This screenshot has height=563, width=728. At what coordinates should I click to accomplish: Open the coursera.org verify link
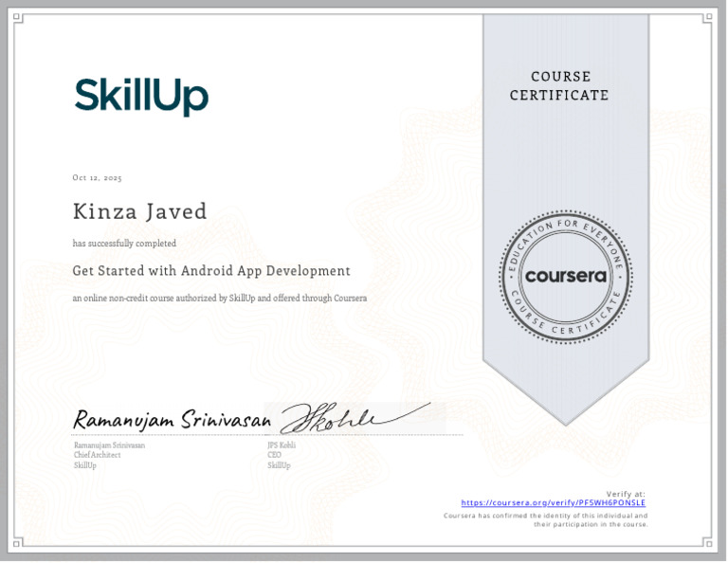click(553, 503)
